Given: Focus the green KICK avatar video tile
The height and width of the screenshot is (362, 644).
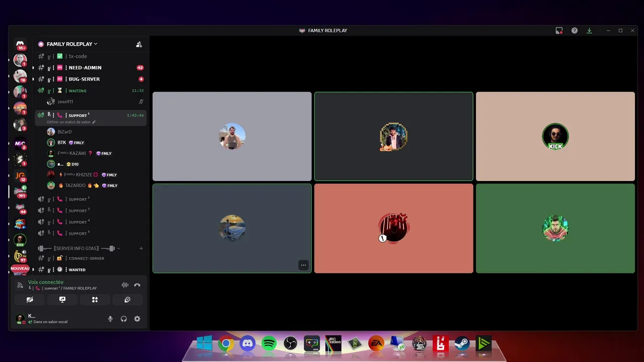Looking at the screenshot, I should [555, 136].
